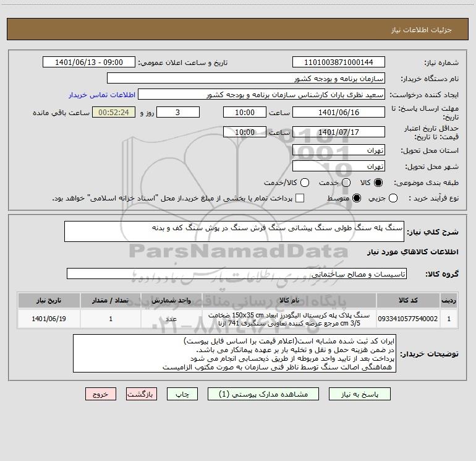Click the استان محل تحویل field تهران
The image size is (476, 461).
339,150
